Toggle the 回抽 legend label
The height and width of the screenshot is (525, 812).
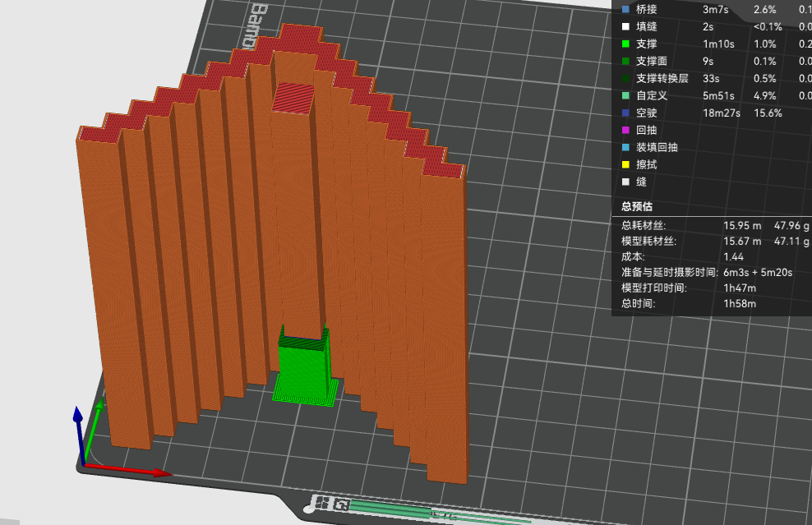646,130
